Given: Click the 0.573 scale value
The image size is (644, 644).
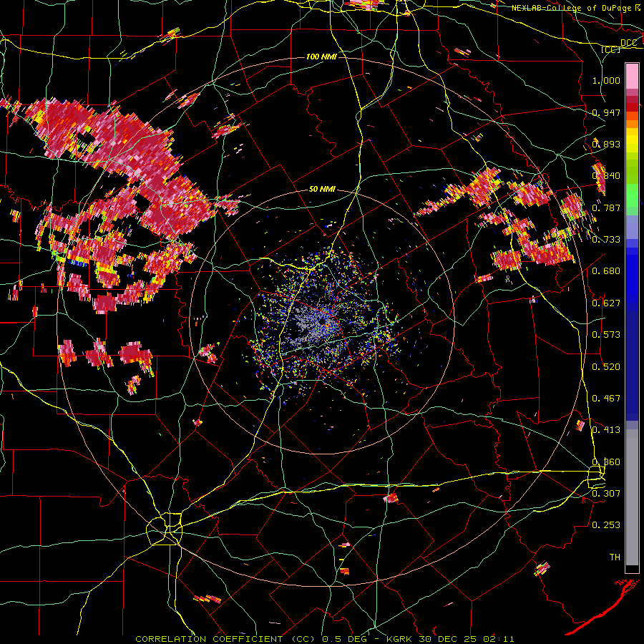Looking at the screenshot, I should pos(606,335).
